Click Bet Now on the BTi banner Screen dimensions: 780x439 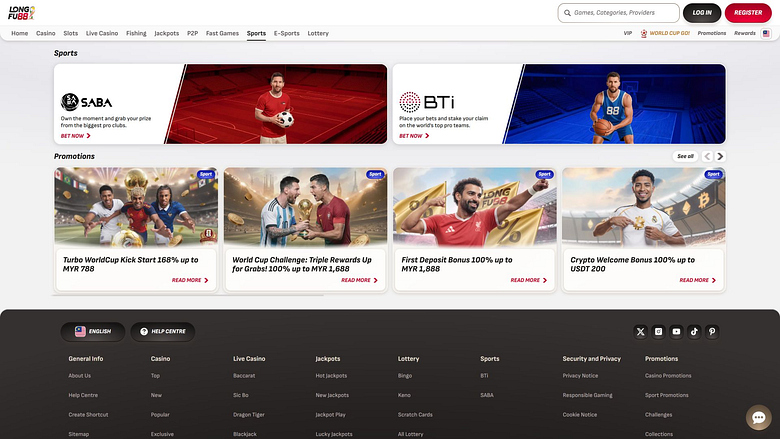coord(414,136)
